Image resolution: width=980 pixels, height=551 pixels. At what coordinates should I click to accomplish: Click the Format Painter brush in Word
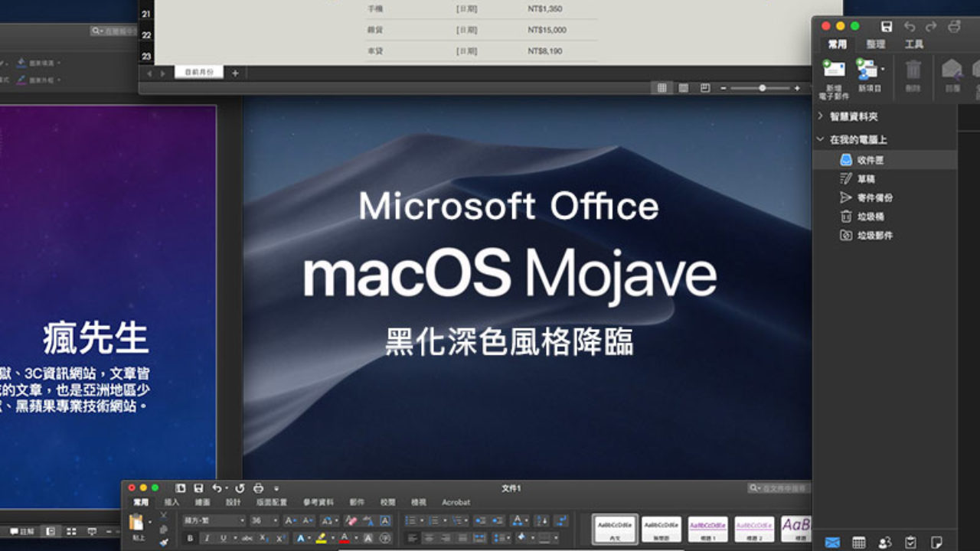[x=164, y=543]
